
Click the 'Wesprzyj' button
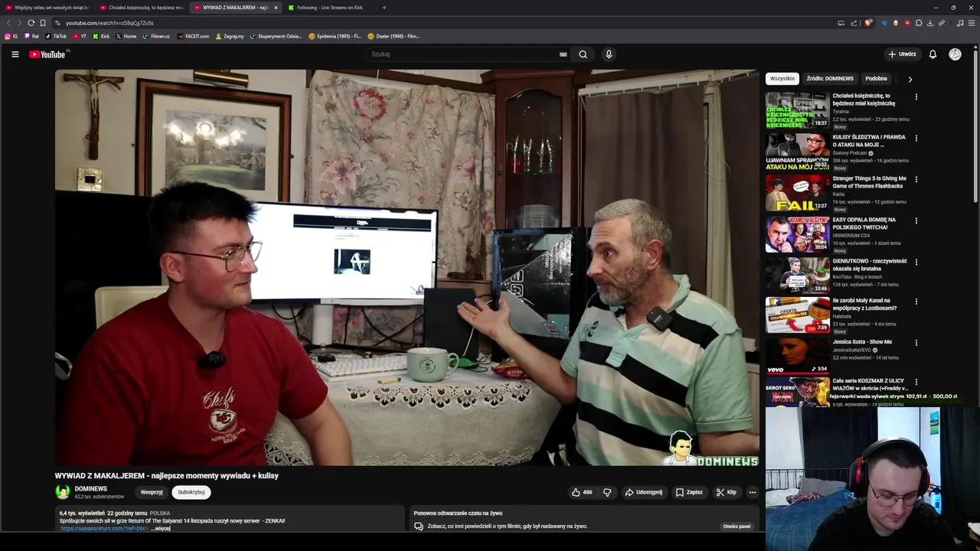coord(152,492)
